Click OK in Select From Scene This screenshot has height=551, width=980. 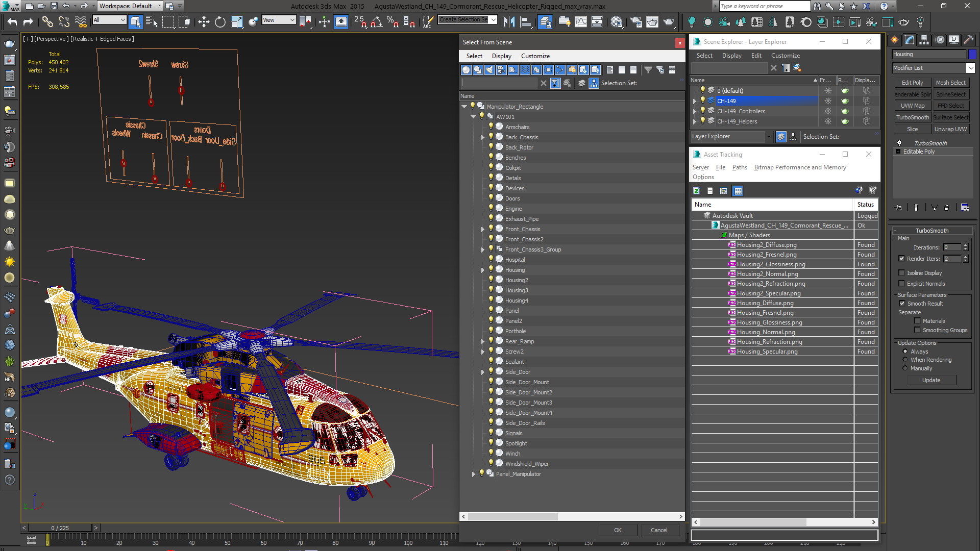click(x=618, y=530)
